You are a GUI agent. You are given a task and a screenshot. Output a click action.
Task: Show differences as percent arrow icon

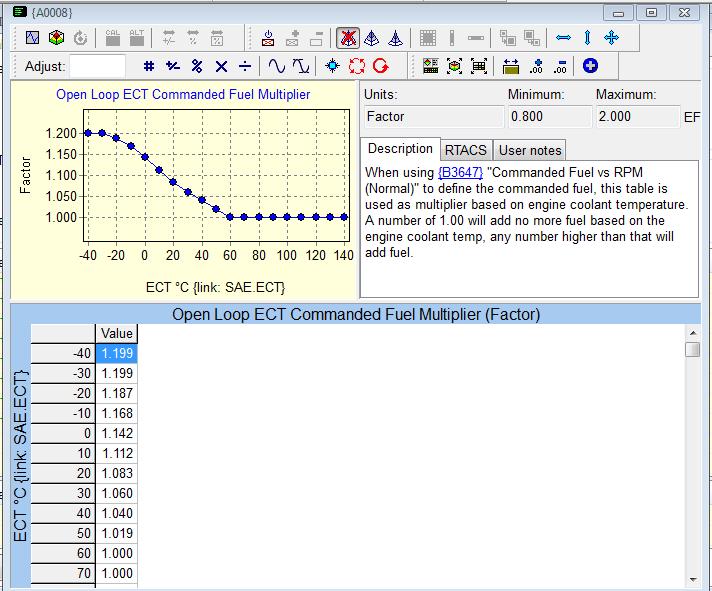(193, 38)
